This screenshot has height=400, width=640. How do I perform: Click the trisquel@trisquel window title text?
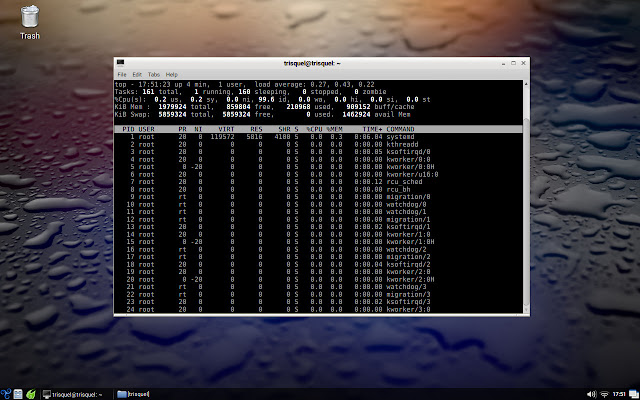pos(312,63)
